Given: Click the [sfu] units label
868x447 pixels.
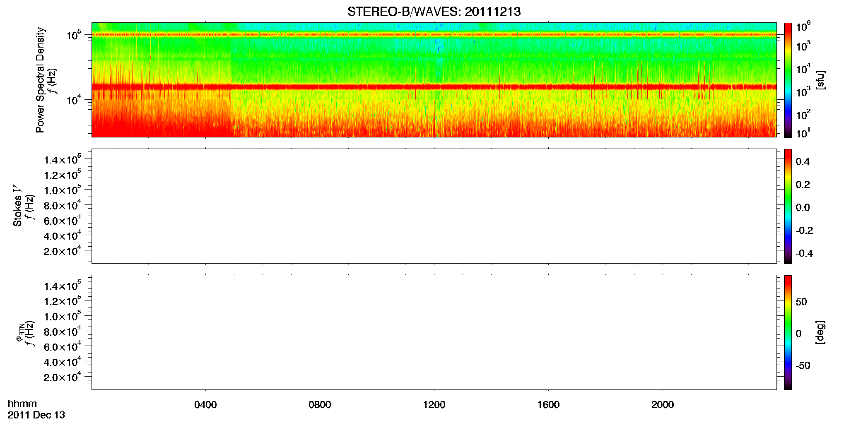Looking at the screenshot, I should pos(820,80).
